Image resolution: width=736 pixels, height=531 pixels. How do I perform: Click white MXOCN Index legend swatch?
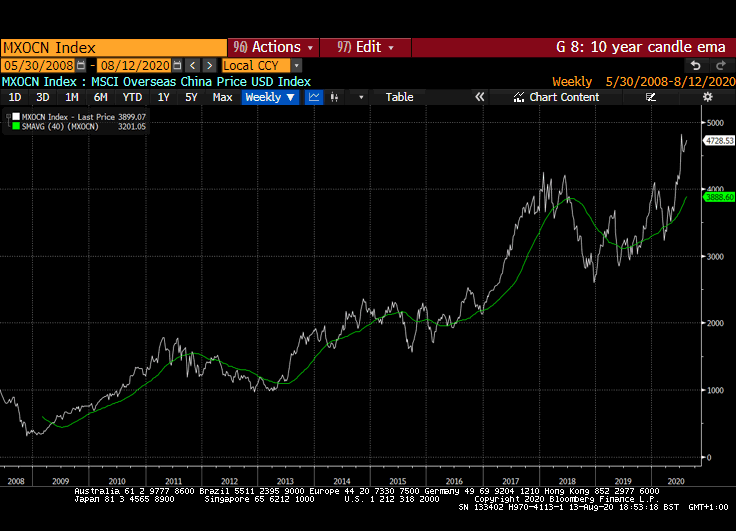coord(16,116)
